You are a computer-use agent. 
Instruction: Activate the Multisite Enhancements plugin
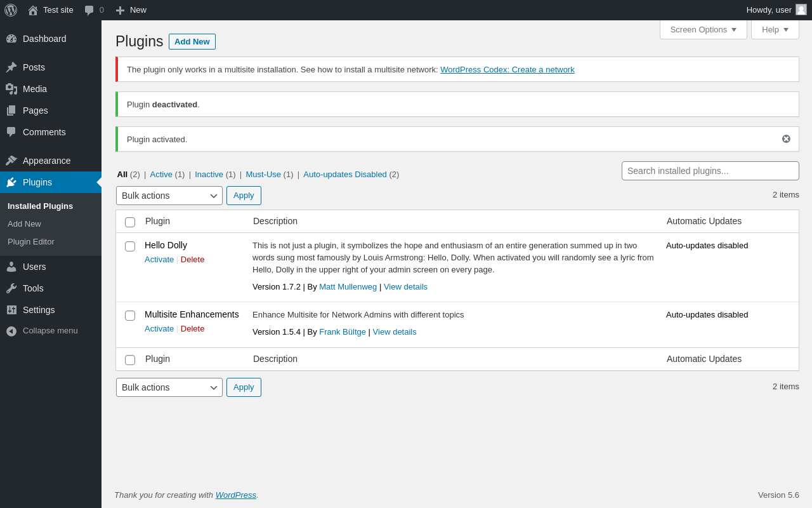[x=159, y=329]
